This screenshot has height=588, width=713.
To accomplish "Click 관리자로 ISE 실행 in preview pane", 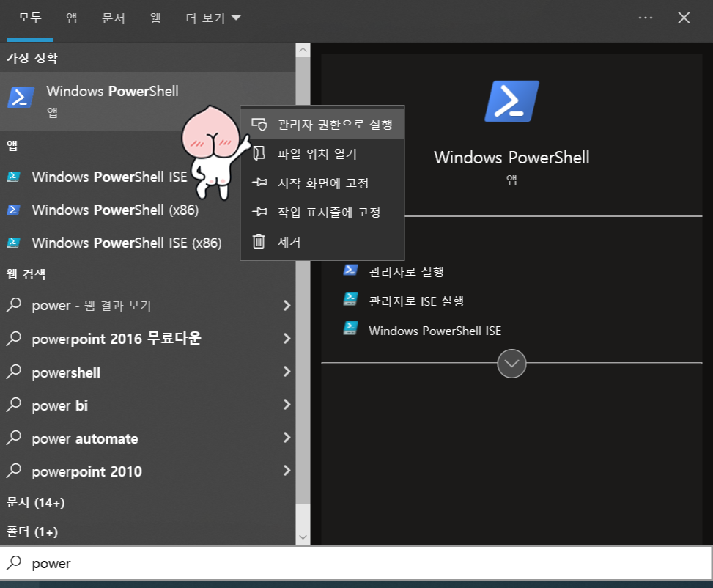I will click(x=416, y=301).
